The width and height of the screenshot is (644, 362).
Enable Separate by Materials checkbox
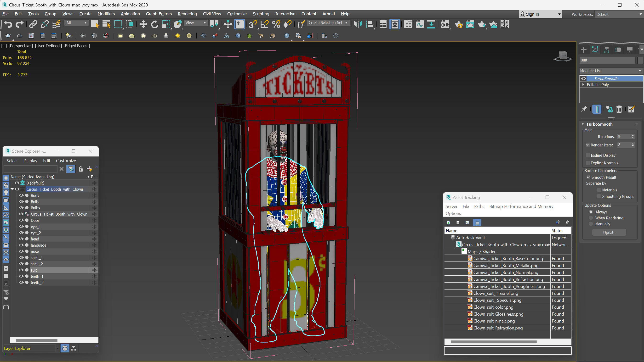point(599,190)
